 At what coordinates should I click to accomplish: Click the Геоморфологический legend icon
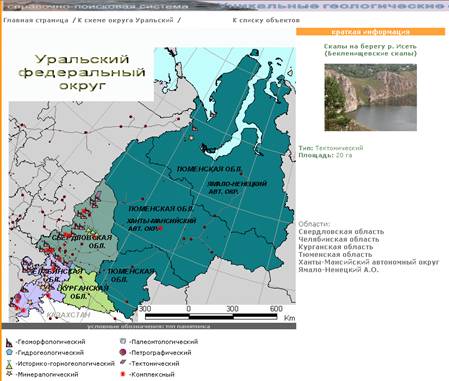click(9, 342)
